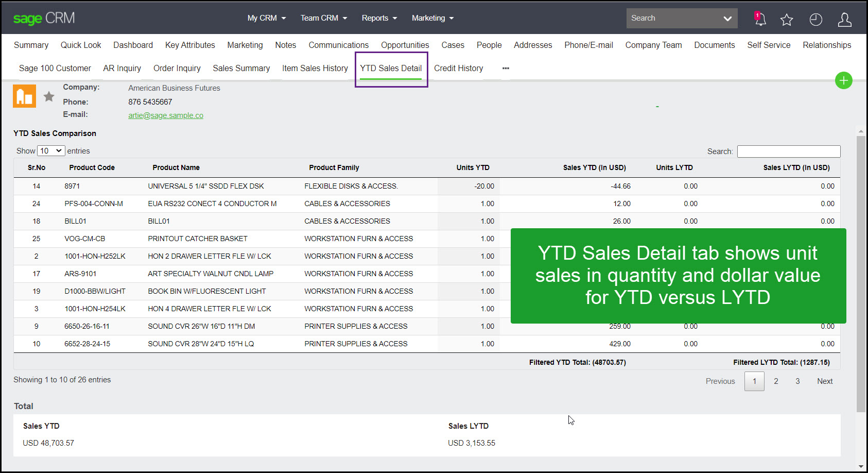
Task: Expand the search category chevron
Action: (x=727, y=18)
